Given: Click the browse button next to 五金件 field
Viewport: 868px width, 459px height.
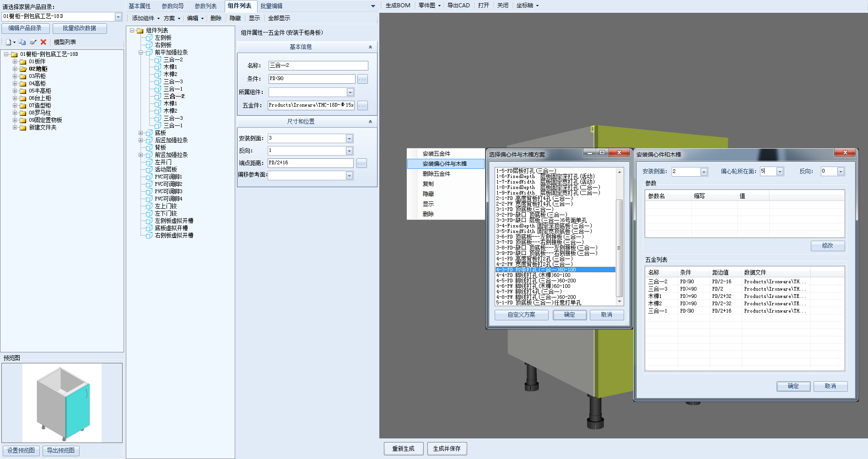Looking at the screenshot, I should [x=362, y=106].
